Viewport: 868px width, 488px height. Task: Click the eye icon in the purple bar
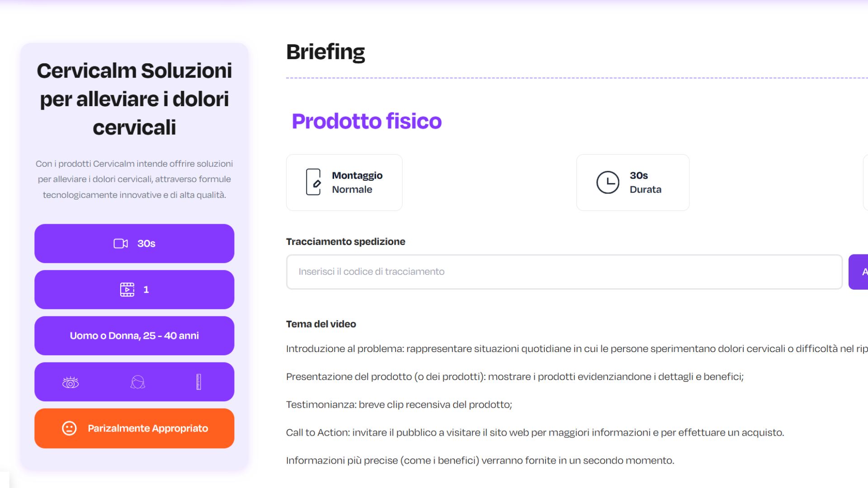coord(71,383)
